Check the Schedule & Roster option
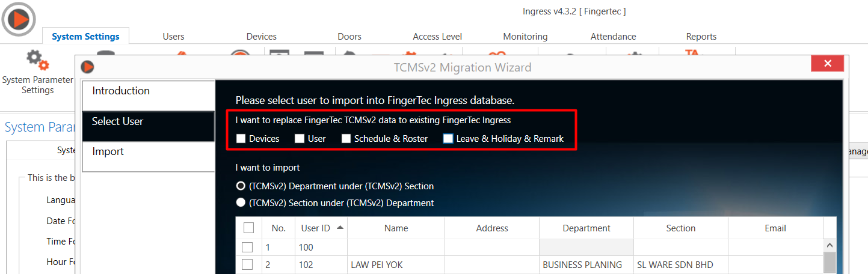 [346, 139]
